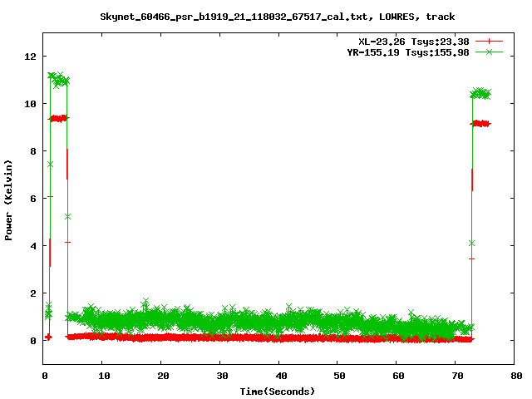Click y-axis tick label 4

33,246
